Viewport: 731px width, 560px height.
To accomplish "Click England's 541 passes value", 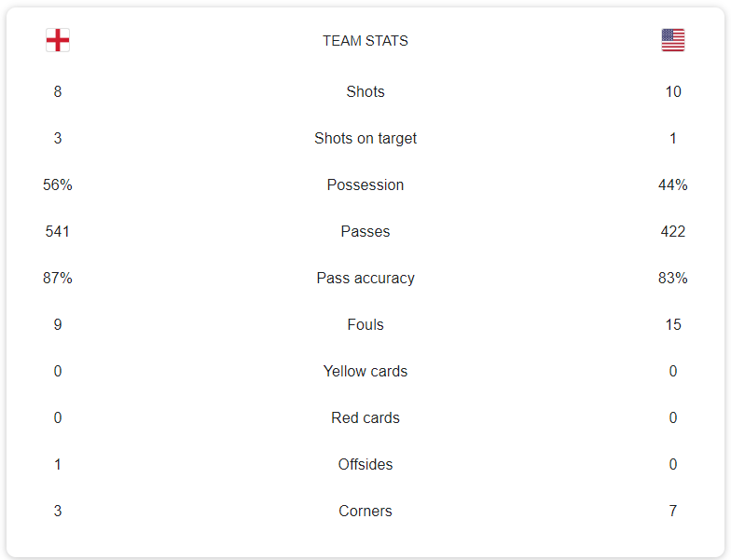I will pyautogui.click(x=58, y=231).
